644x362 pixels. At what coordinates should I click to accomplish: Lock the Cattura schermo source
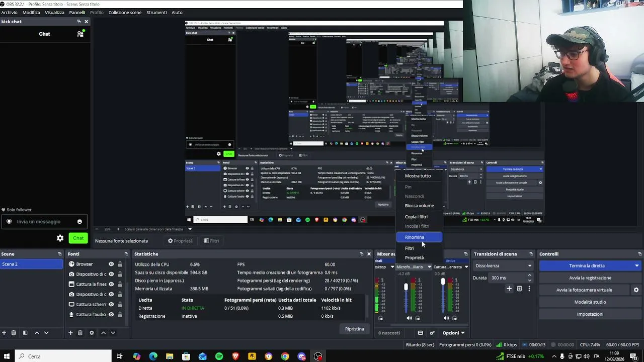(120, 304)
